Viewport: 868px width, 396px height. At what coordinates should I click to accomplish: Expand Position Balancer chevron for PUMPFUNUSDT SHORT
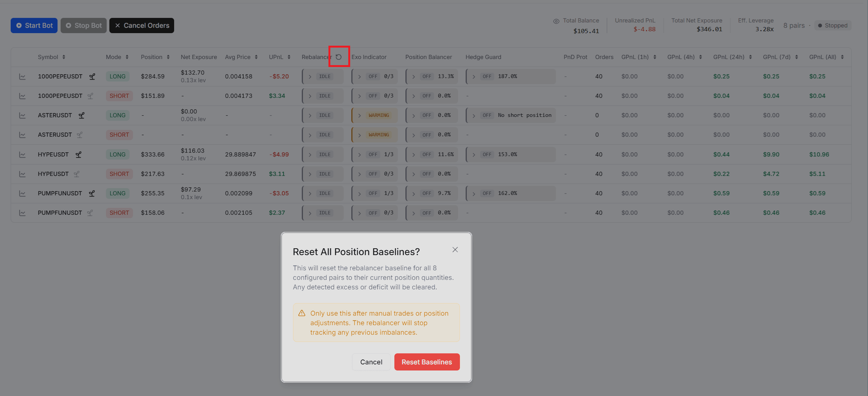(x=413, y=213)
